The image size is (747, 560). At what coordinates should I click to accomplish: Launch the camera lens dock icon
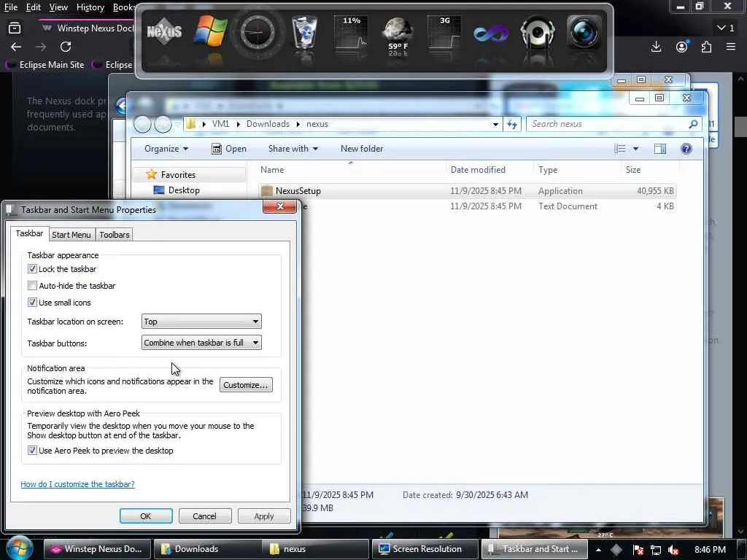click(584, 32)
